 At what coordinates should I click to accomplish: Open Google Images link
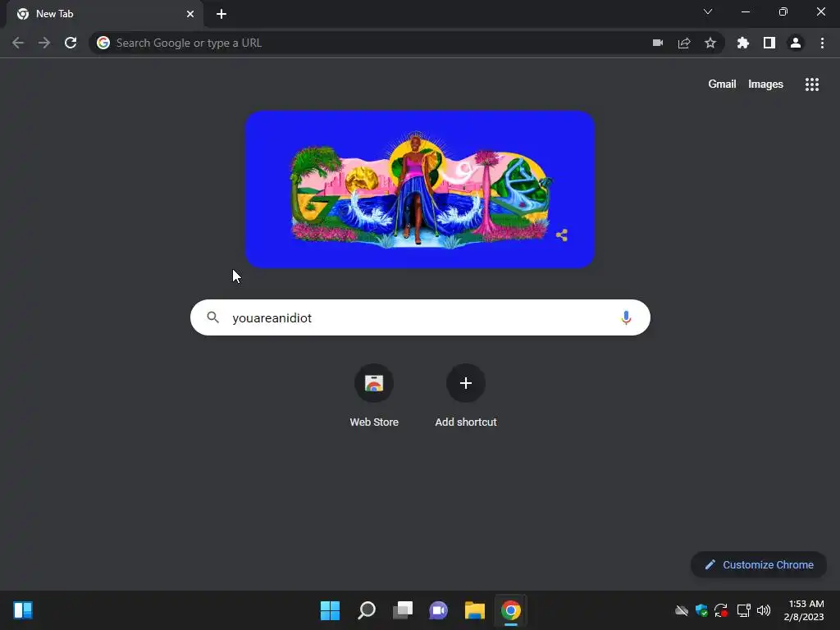765,84
